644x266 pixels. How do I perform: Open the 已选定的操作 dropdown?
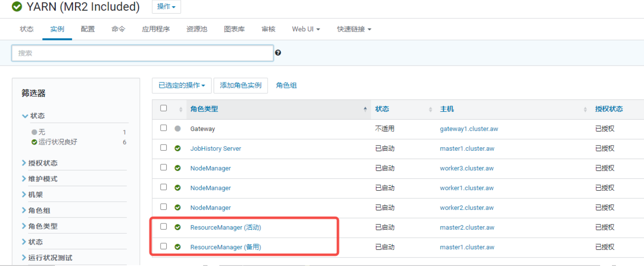click(182, 85)
